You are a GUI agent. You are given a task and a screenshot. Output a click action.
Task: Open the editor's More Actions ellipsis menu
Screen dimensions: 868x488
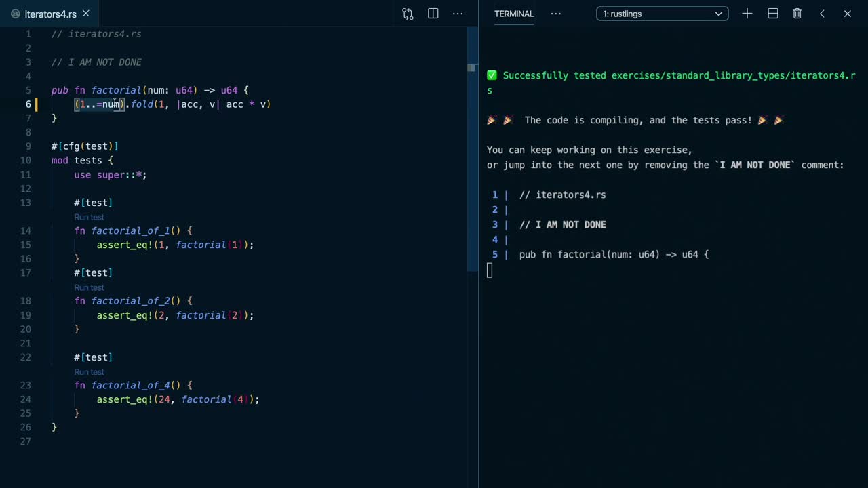coord(458,14)
